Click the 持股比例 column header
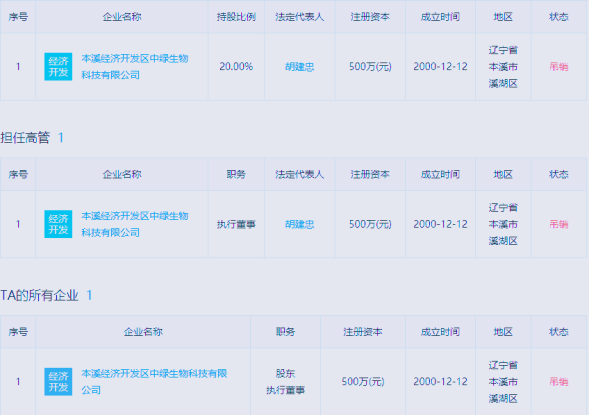Screen dimensions: 589x415 point(236,17)
